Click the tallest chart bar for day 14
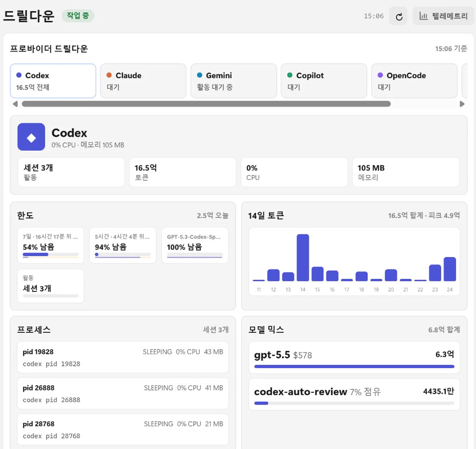Image resolution: width=476 pixels, height=449 pixels. point(303,257)
